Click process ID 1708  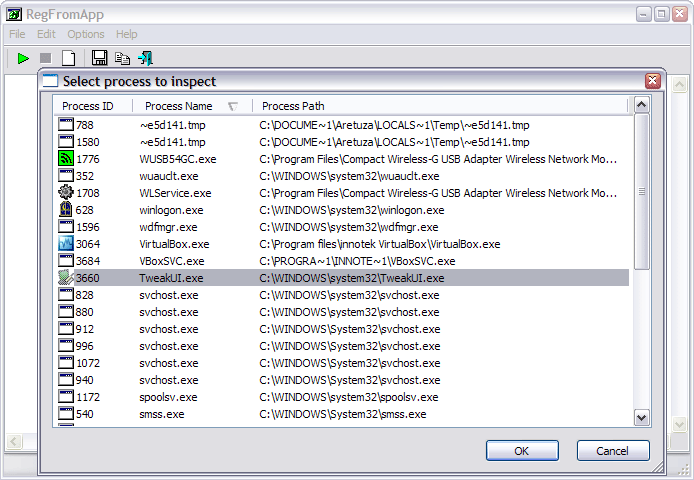pyautogui.click(x=88, y=193)
